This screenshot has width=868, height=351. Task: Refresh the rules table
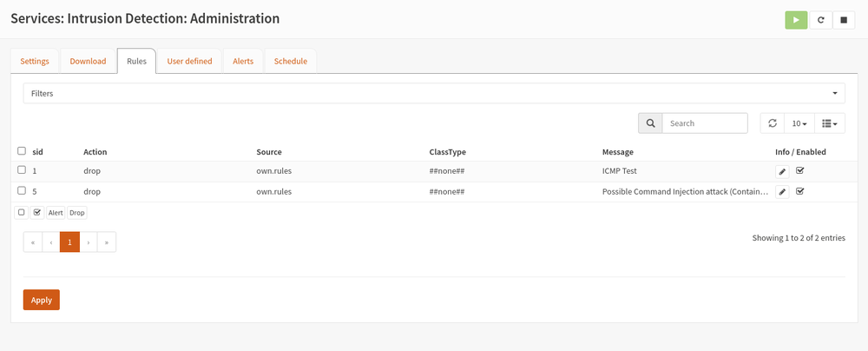772,123
